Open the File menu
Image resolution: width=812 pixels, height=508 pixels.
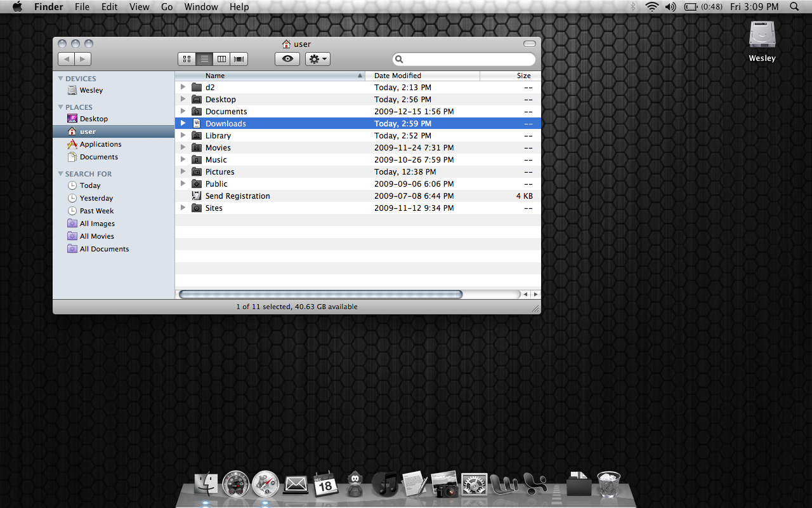(82, 7)
